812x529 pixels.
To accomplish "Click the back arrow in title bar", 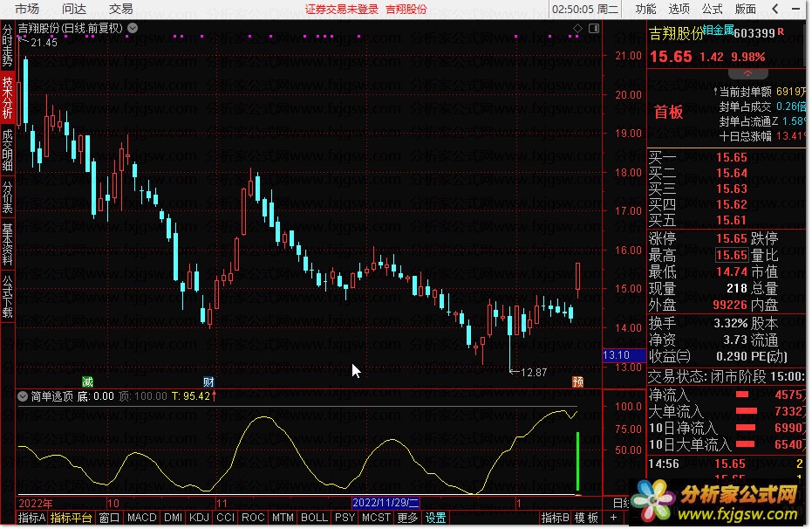I will click(774, 9).
